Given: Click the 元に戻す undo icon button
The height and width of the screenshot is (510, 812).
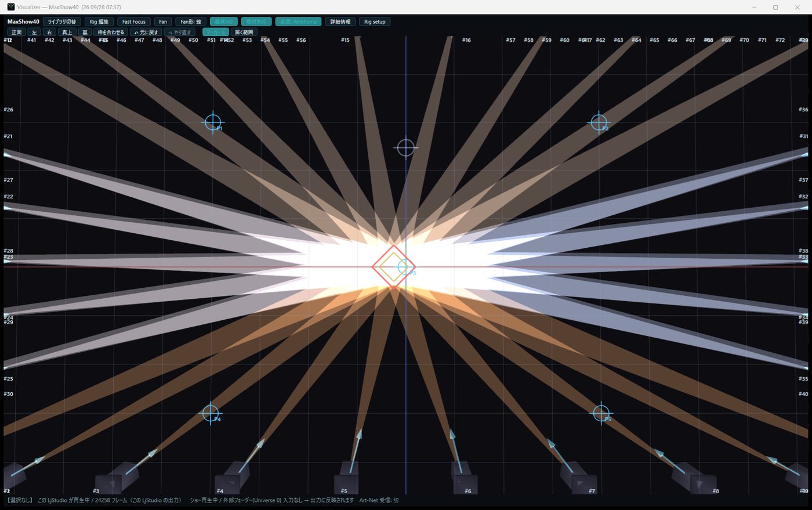Looking at the screenshot, I should pos(146,32).
